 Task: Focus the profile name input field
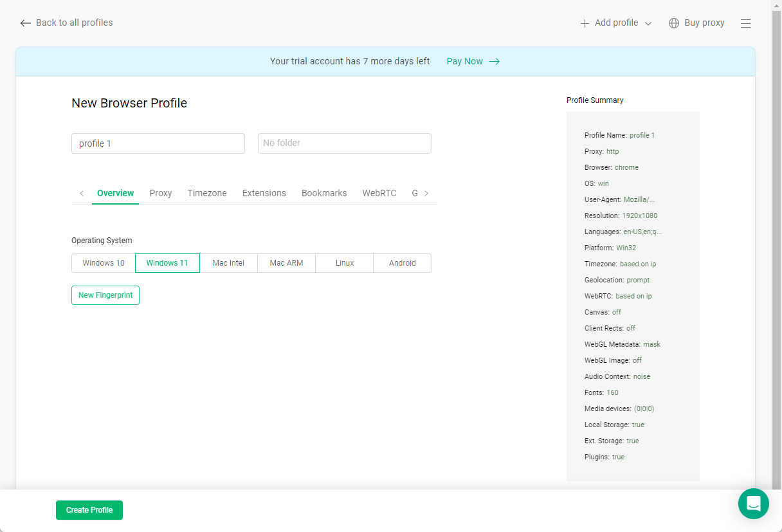[x=158, y=143]
